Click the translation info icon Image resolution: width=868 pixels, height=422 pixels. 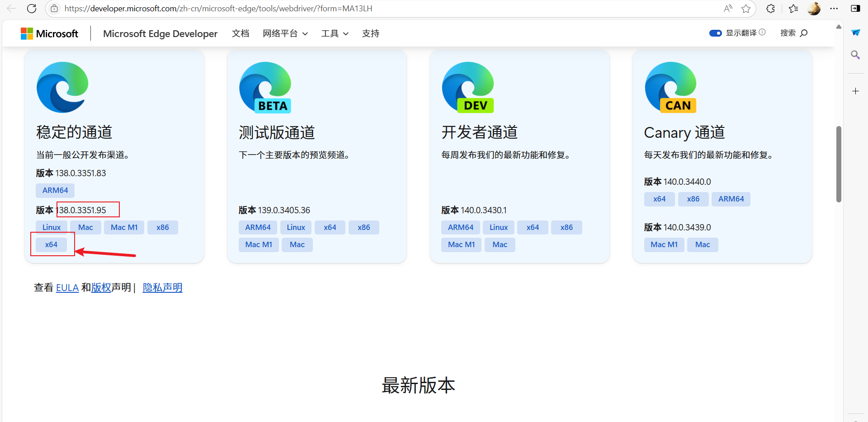762,32
